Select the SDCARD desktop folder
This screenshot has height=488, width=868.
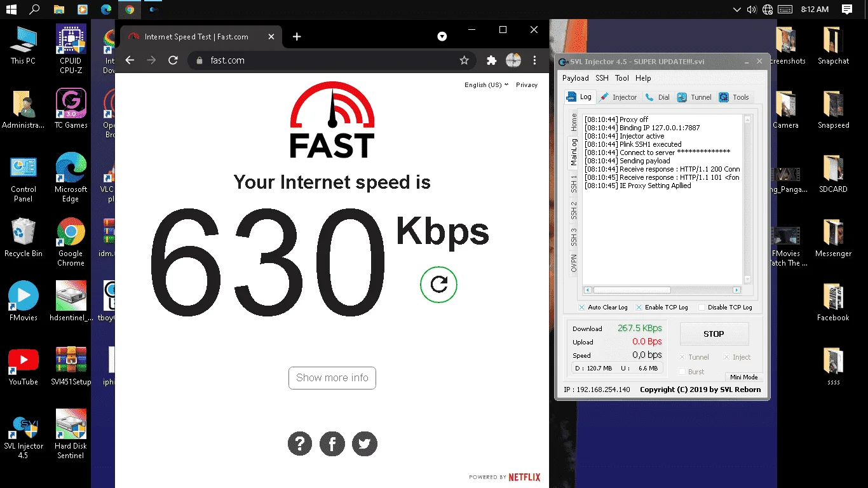tap(833, 173)
